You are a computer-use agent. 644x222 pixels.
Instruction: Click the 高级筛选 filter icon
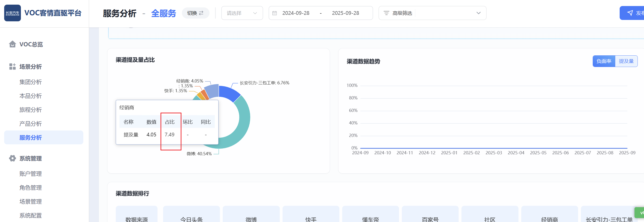pyautogui.click(x=386, y=13)
